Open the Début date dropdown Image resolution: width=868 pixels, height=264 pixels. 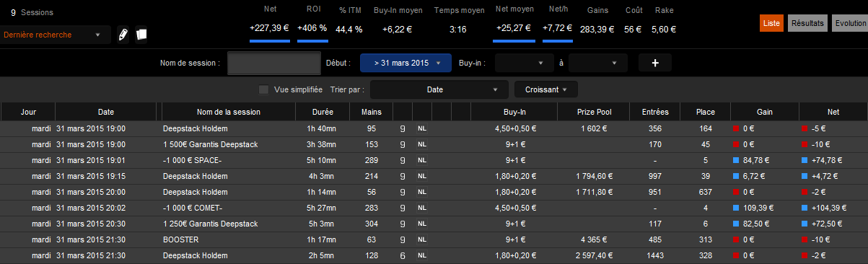coord(405,63)
